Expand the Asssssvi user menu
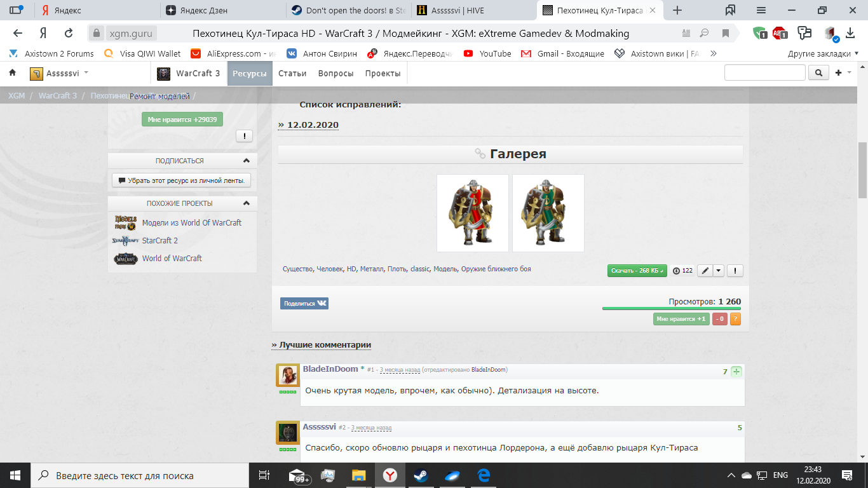868x488 pixels. 59,74
